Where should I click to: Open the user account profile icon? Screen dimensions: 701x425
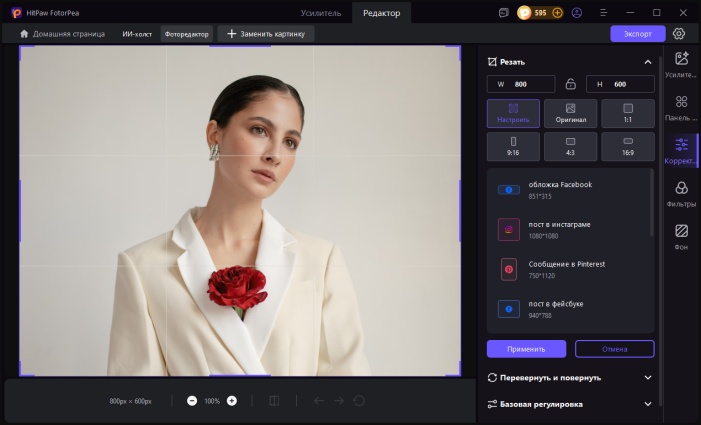click(x=576, y=13)
